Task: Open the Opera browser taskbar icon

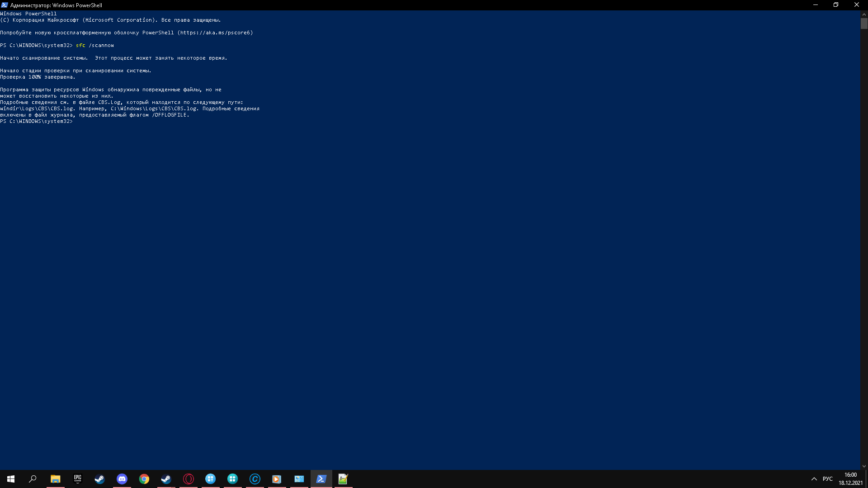Action: [x=188, y=479]
